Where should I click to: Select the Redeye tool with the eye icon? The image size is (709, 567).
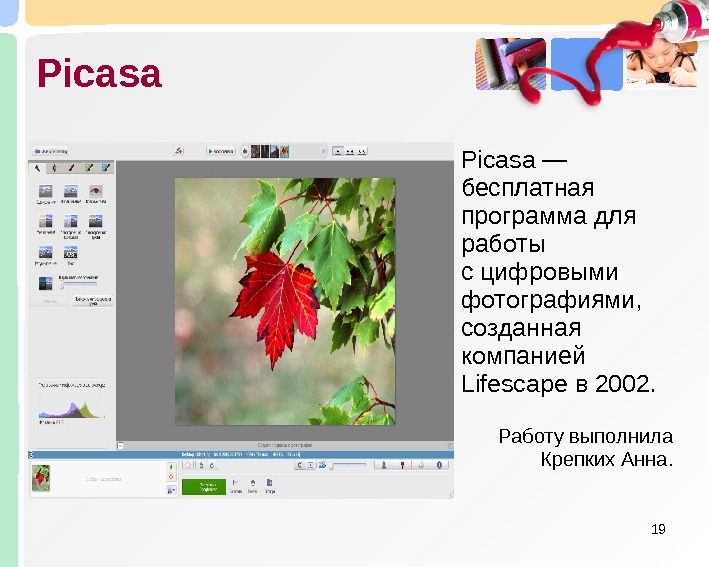pyautogui.click(x=95, y=194)
